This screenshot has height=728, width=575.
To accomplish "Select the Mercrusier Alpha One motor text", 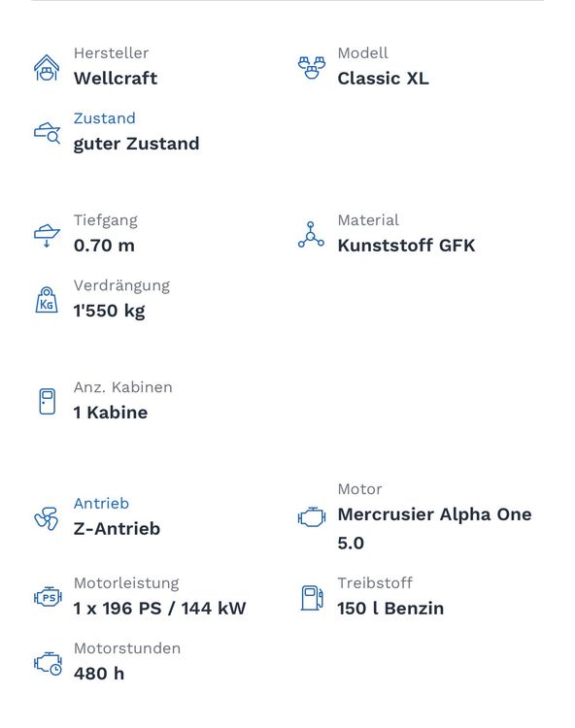I will [x=435, y=514].
